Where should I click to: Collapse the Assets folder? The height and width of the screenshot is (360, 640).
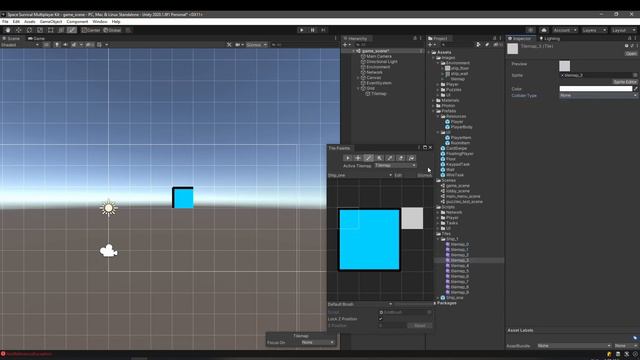point(429,52)
